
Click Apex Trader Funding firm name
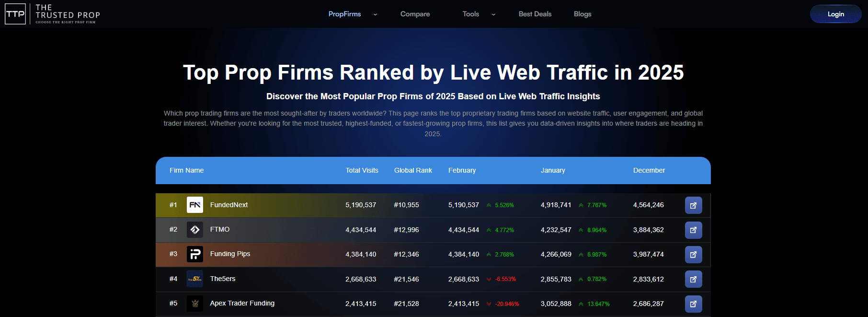pos(242,303)
